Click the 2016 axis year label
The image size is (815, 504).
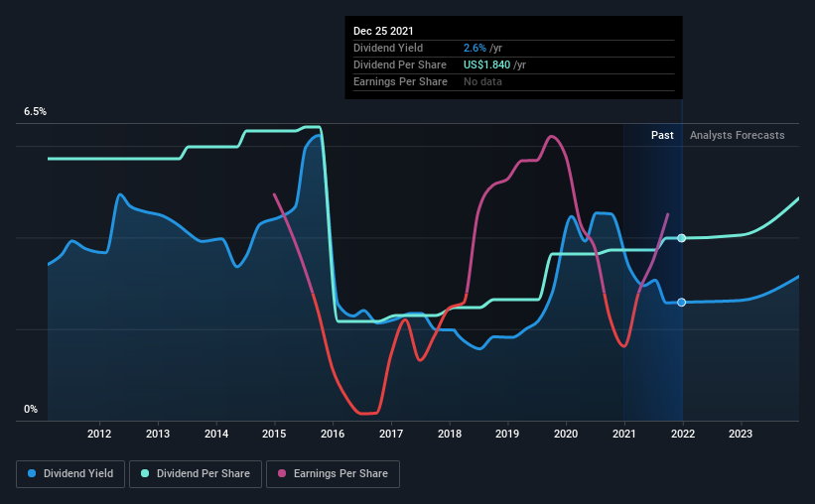coord(333,434)
